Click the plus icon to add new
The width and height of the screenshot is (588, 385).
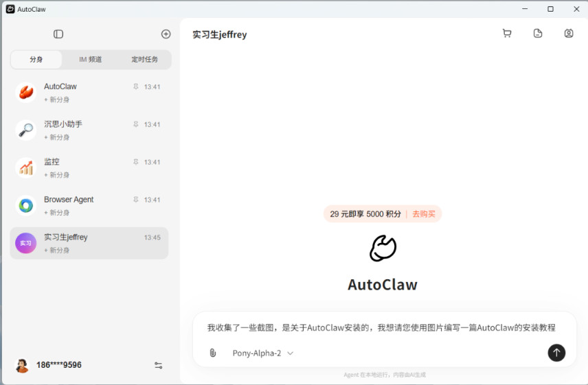coord(166,34)
